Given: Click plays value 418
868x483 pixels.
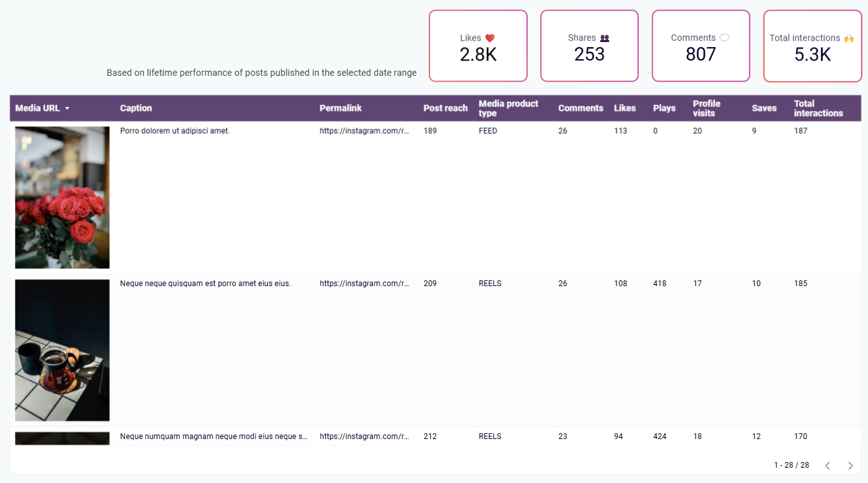Looking at the screenshot, I should point(660,284).
